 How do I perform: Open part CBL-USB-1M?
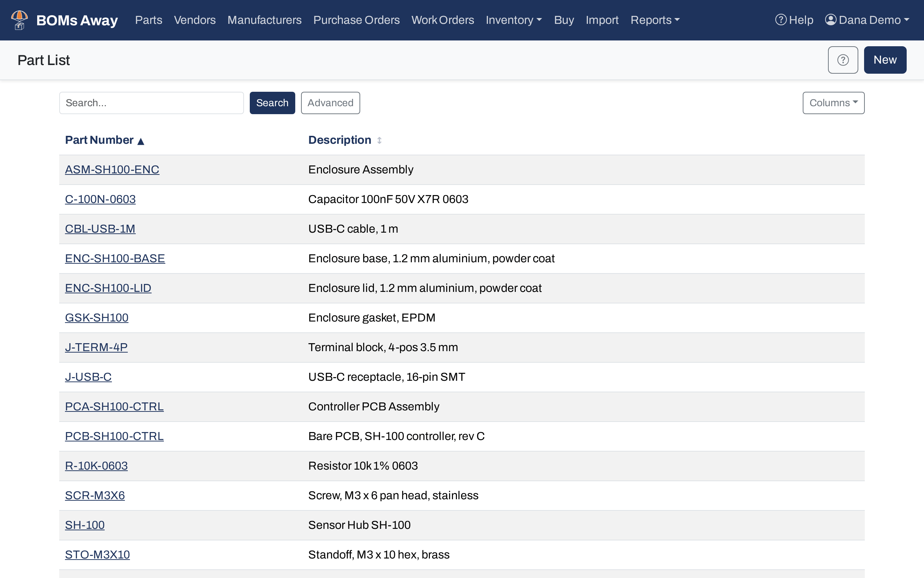point(100,229)
